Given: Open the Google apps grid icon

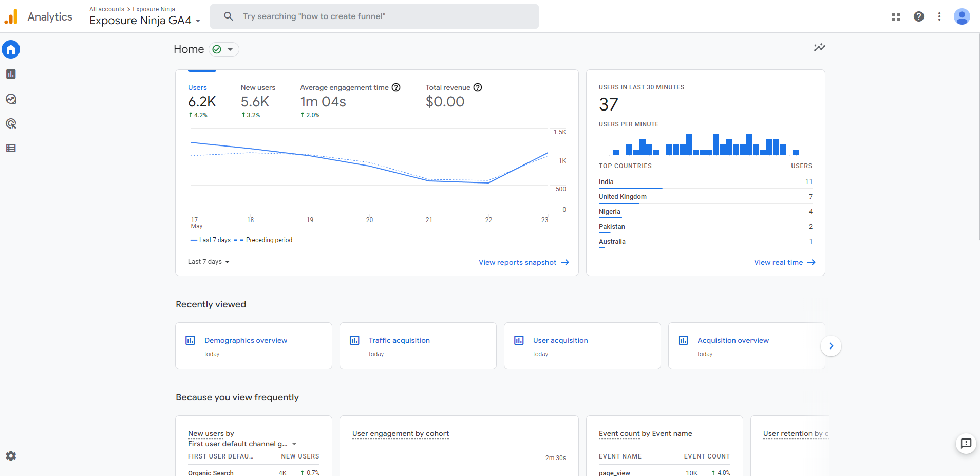Looking at the screenshot, I should click(x=896, y=16).
